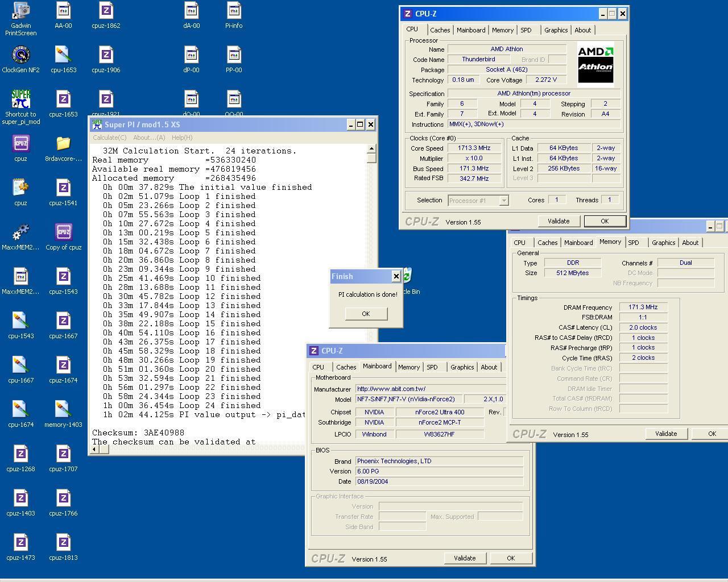Viewport: 728px width, 582px height.
Task: Click OK in the Finish dialog
Action: click(366, 314)
